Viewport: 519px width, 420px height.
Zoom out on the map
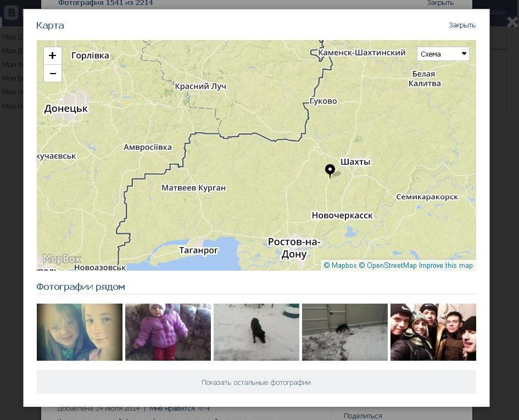coord(53,74)
